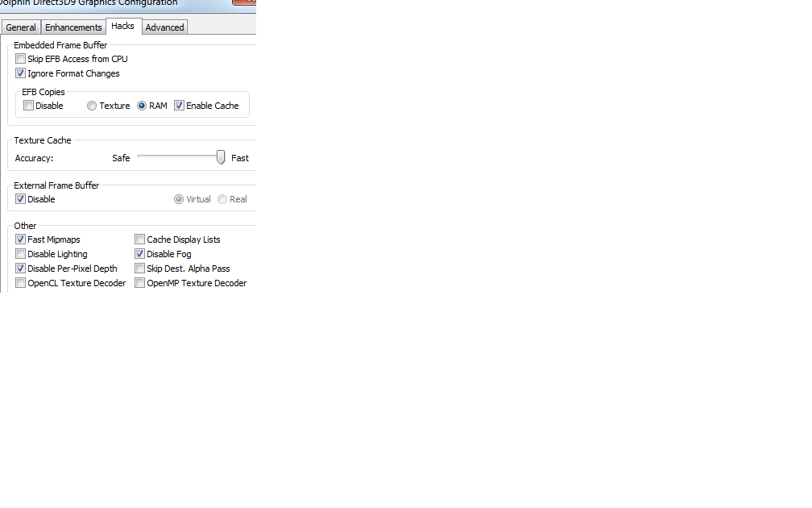Uncheck External Frame Buffer Disable
The height and width of the screenshot is (508, 812).
tap(21, 198)
